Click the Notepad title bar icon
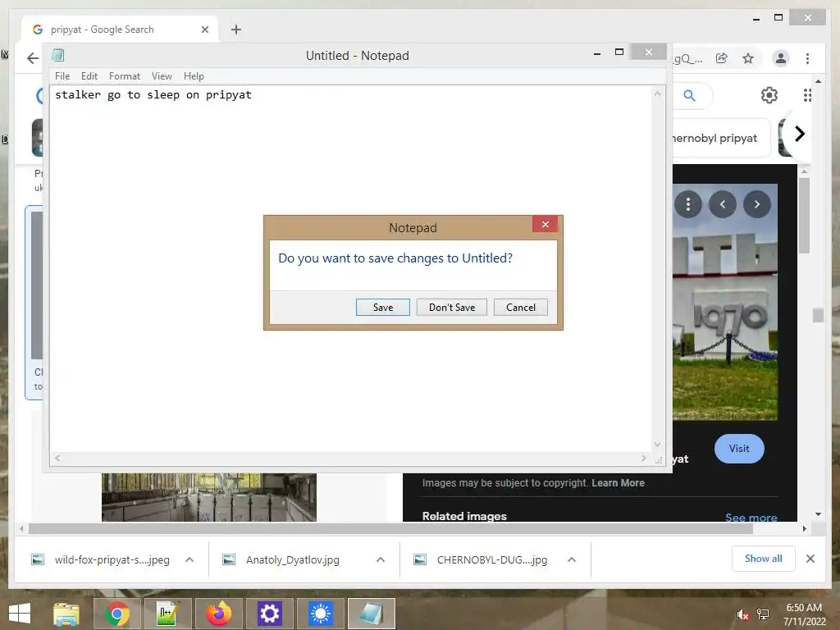840x630 pixels. 58,55
